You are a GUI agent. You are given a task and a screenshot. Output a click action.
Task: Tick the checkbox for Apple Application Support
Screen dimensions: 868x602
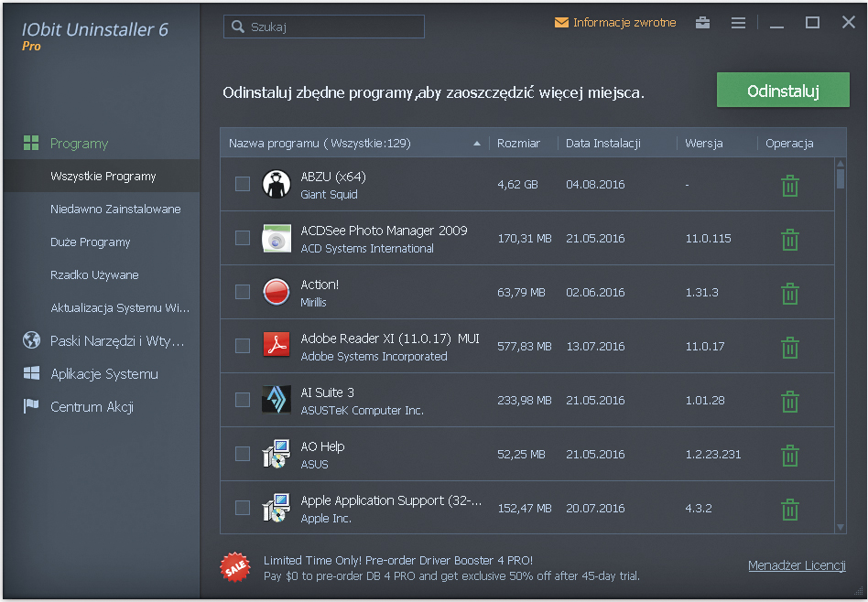coord(243,508)
